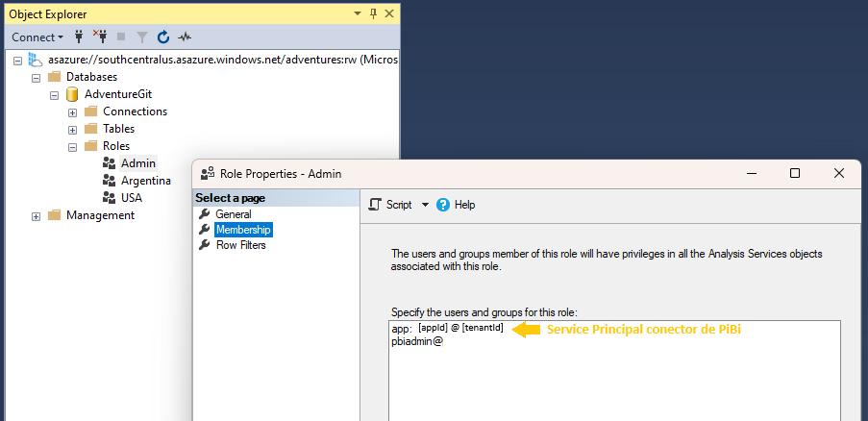Click the wrench icon beside General
Image resolution: width=868 pixels, height=421 pixels.
[x=205, y=214]
